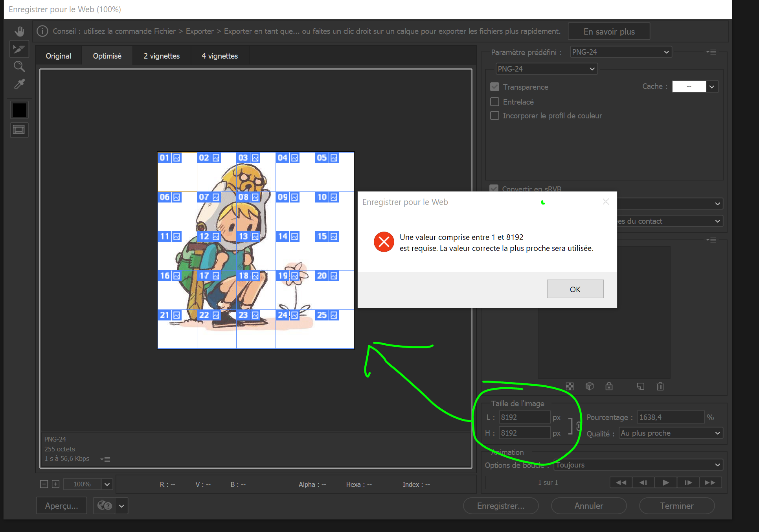Check Incorporer le profil de couleur
Viewport: 759px width, 532px height.
pyautogui.click(x=494, y=115)
